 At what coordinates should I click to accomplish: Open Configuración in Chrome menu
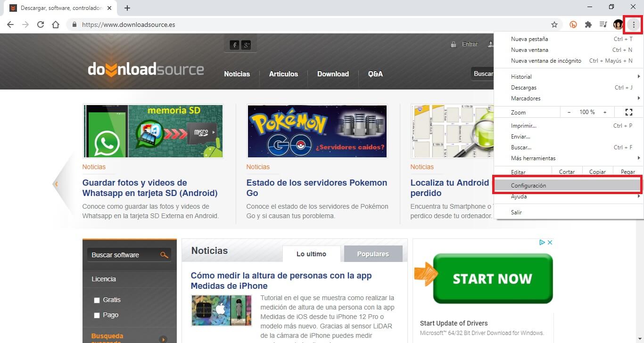coord(568,186)
